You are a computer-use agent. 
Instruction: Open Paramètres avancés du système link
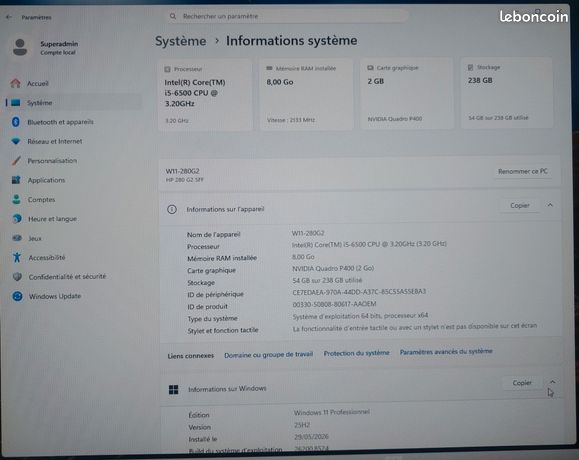click(446, 351)
